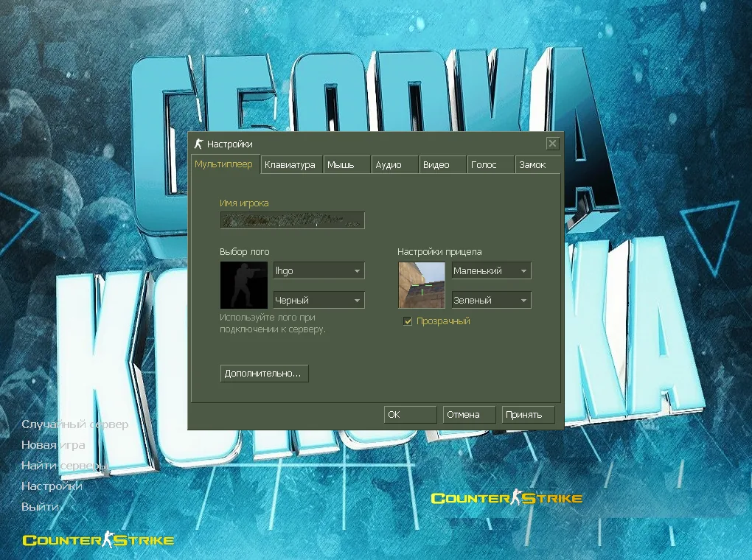
Task: Choose Случайный сервер from main menu
Action: (x=74, y=424)
